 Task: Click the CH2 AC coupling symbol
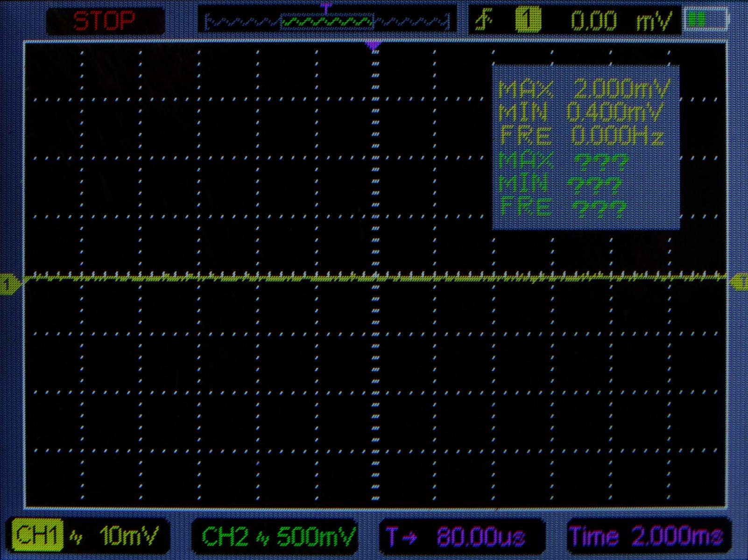263,538
